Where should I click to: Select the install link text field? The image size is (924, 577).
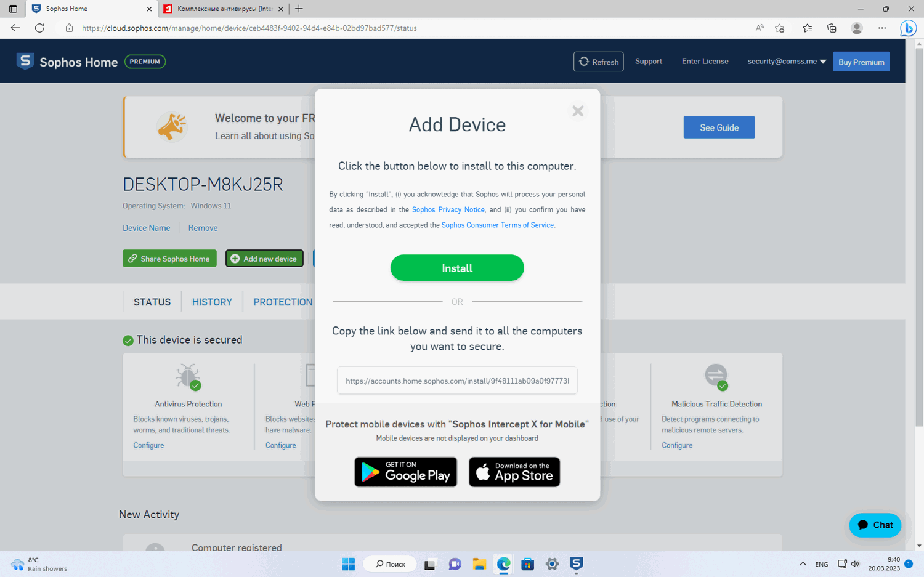click(457, 381)
